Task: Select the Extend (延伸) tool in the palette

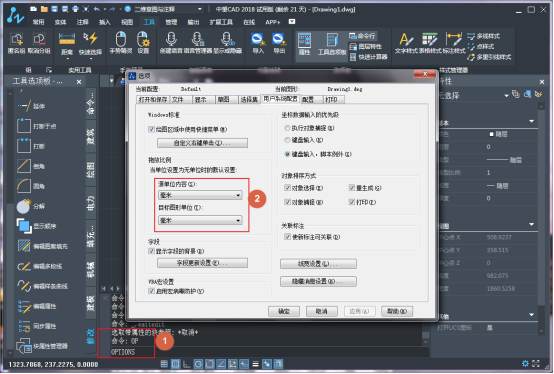Action: 31,106
